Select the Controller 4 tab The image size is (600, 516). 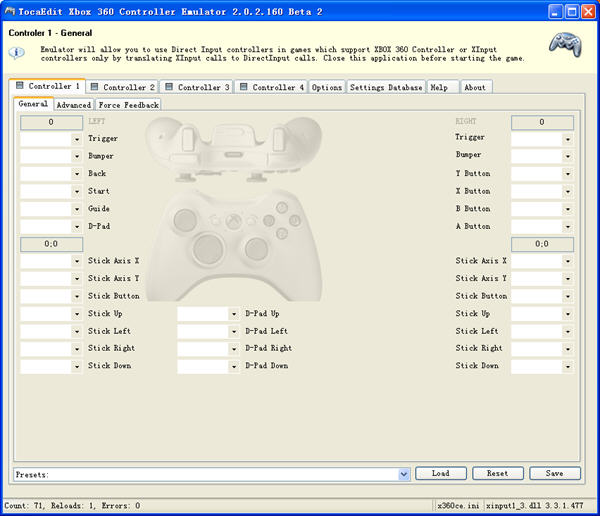click(x=272, y=87)
